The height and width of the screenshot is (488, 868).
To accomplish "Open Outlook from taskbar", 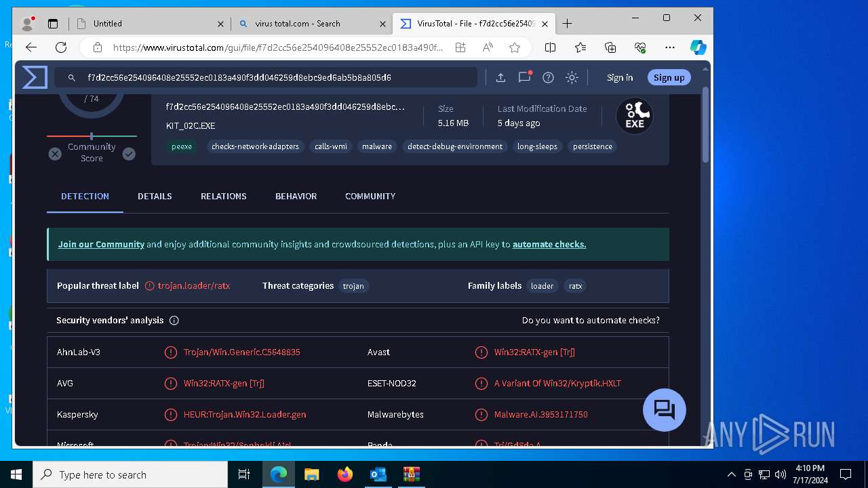I will (378, 474).
